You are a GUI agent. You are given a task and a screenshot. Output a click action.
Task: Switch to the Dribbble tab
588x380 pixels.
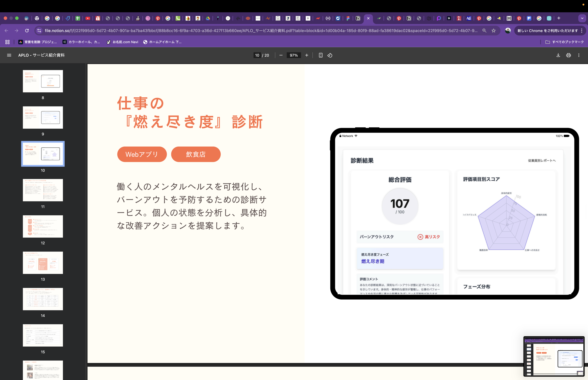pos(148,18)
